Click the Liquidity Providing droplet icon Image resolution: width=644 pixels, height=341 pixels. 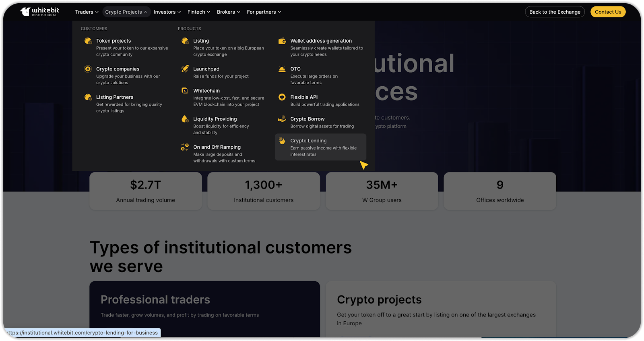(x=185, y=119)
